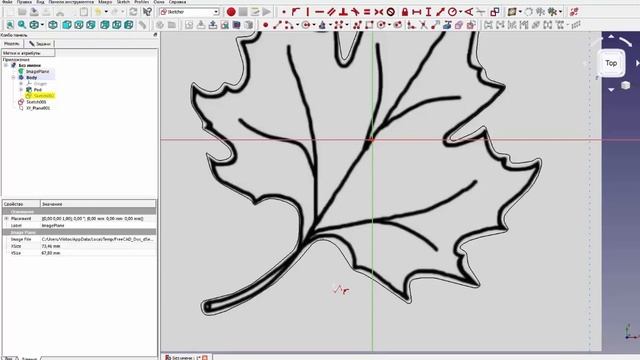Apply the equal constraint tool
The image size is (640, 360).
pyautogui.click(x=367, y=12)
